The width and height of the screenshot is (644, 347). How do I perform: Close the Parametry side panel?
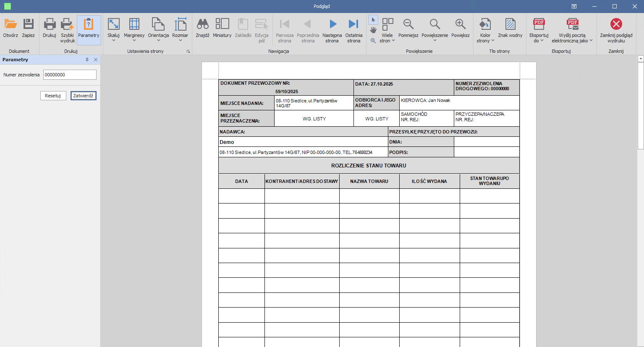point(96,60)
